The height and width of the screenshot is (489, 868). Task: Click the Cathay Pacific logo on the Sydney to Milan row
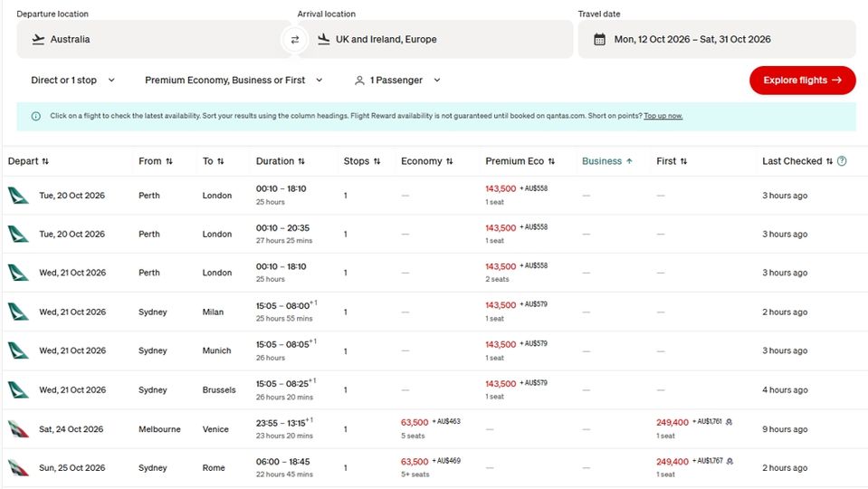[18, 312]
